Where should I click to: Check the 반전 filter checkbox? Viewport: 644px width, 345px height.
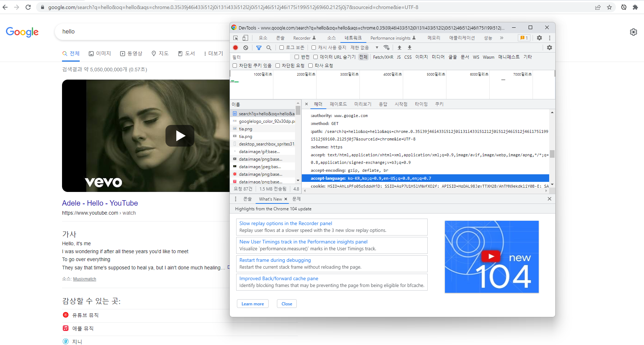(297, 57)
